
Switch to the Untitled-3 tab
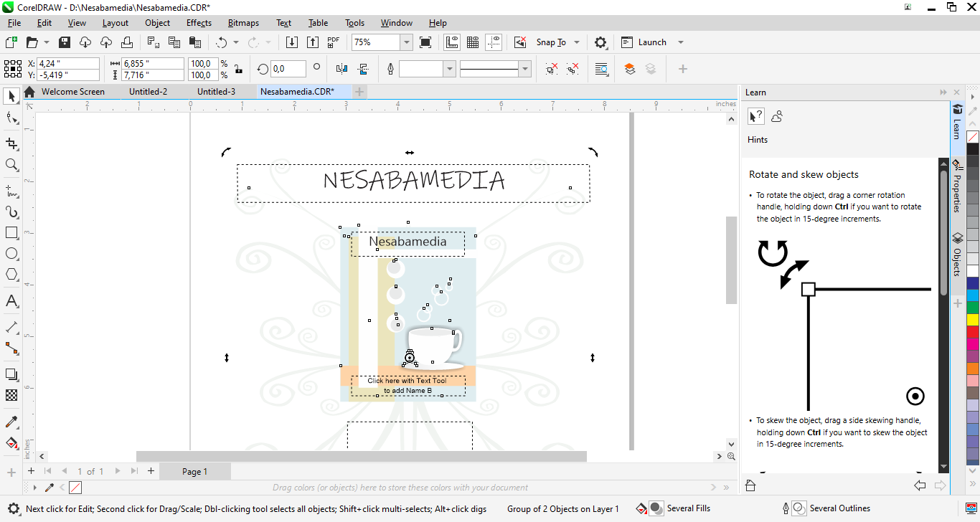click(216, 92)
